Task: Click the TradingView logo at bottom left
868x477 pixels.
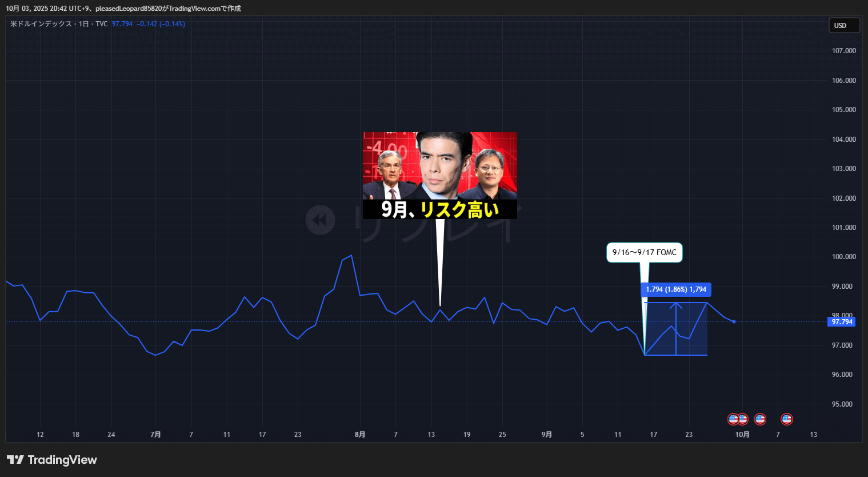Action: pos(52,460)
